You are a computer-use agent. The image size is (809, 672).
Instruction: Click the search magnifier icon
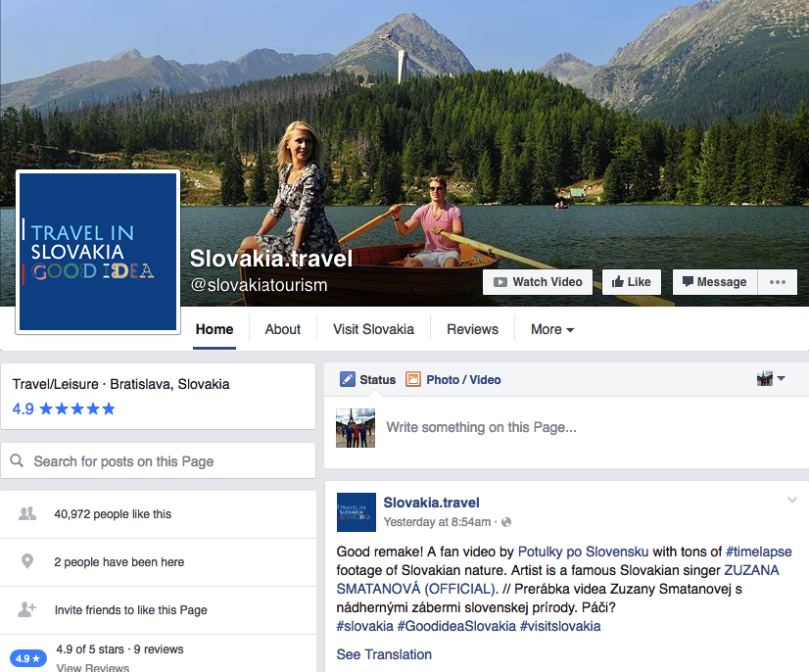pos(17,460)
